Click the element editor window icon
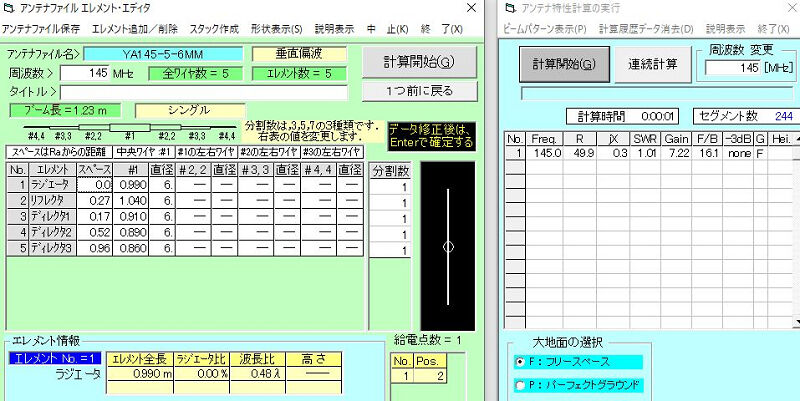 [7, 8]
